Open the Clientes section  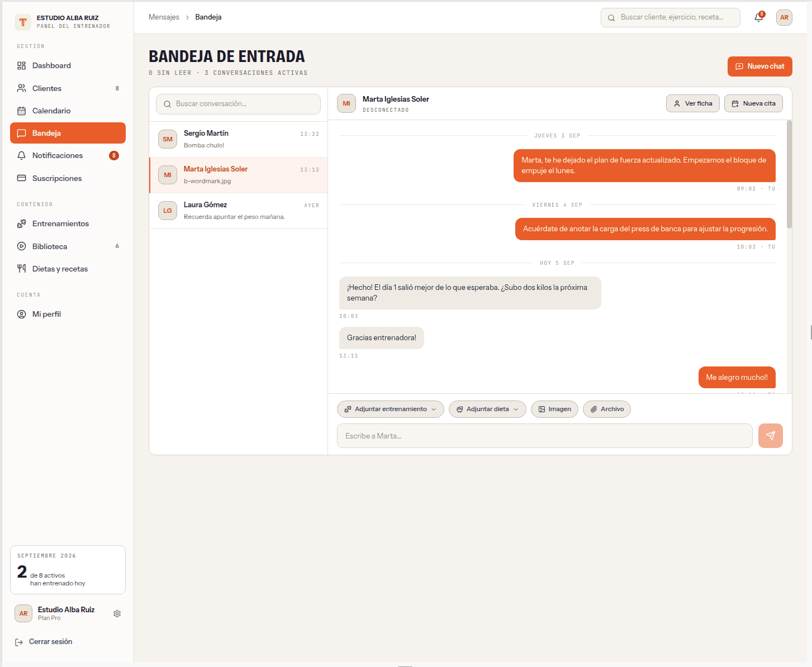pyautogui.click(x=68, y=88)
